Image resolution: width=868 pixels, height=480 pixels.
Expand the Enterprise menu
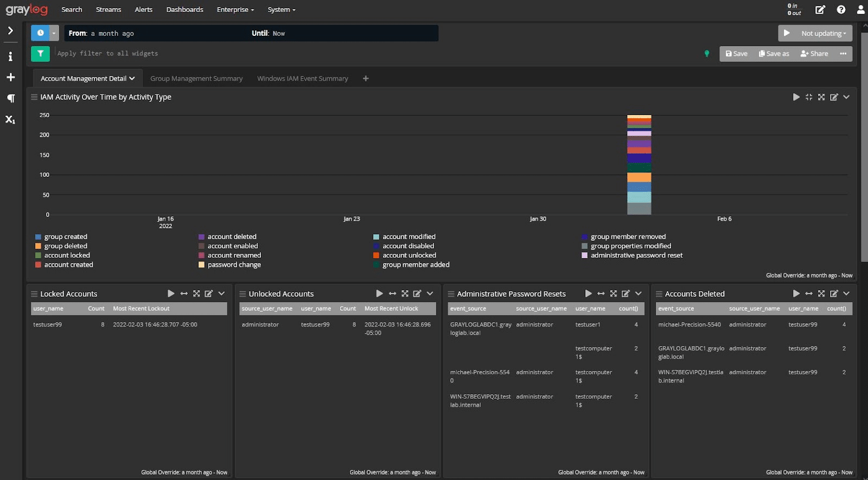point(235,10)
